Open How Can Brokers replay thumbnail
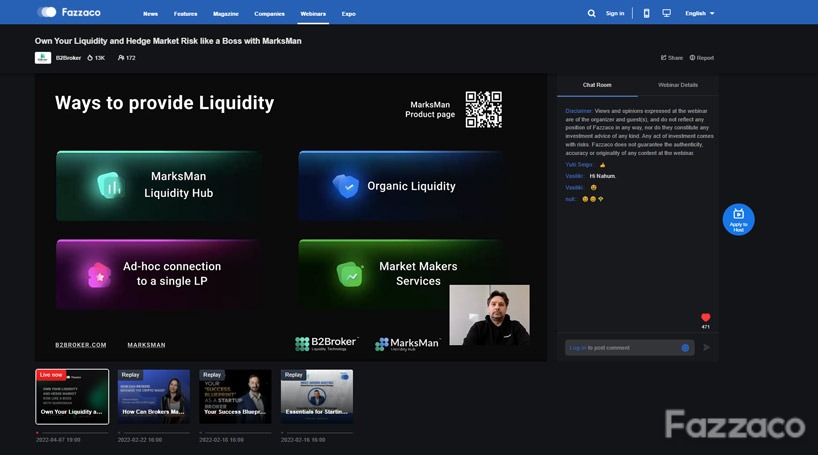The width and height of the screenshot is (818, 455). tap(153, 397)
